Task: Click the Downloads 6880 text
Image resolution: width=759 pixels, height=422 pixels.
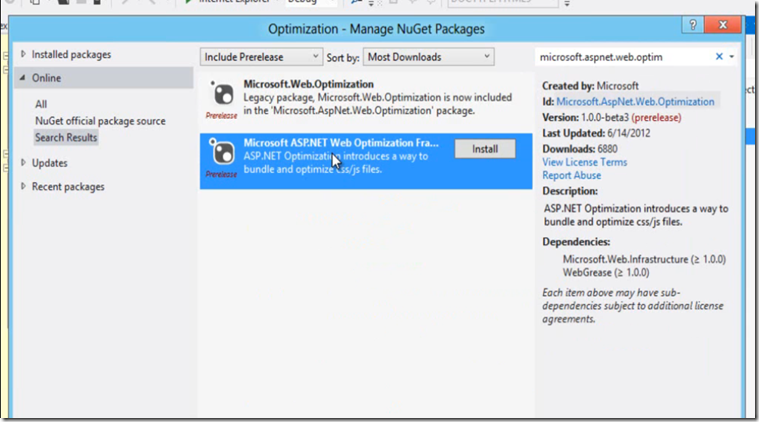Action: pos(579,149)
